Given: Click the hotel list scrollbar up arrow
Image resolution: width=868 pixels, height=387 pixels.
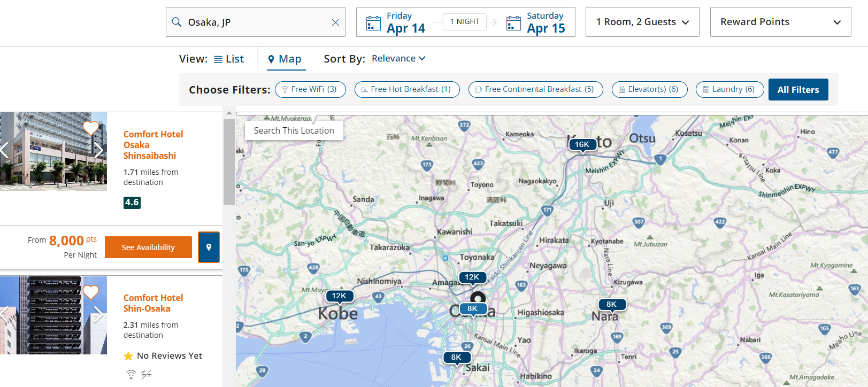Looking at the screenshot, I should coord(229,113).
